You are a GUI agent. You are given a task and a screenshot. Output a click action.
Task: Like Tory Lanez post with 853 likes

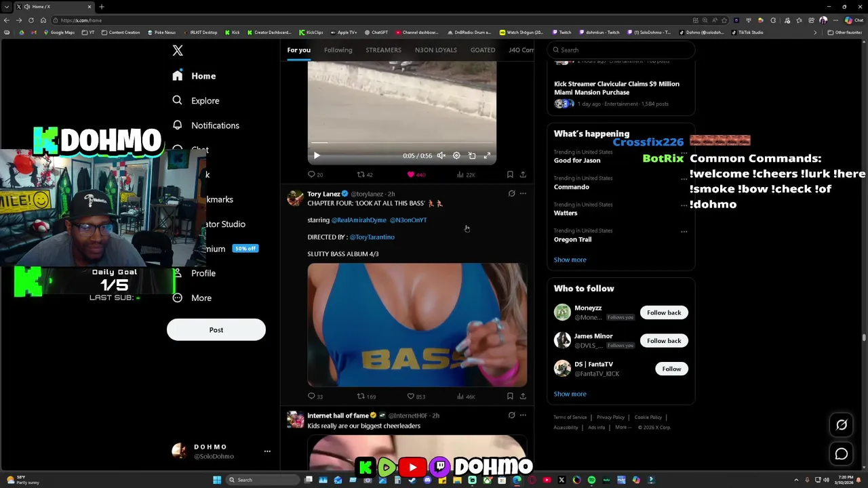(x=416, y=396)
